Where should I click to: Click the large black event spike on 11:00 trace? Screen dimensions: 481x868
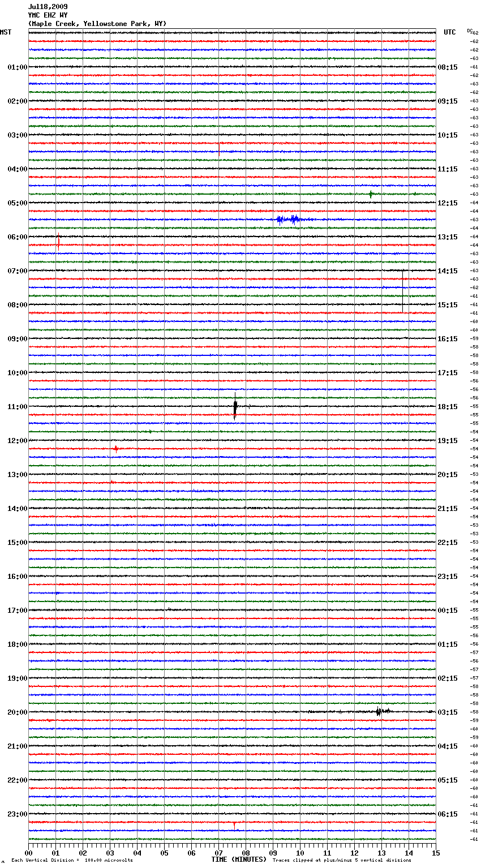pos(235,406)
